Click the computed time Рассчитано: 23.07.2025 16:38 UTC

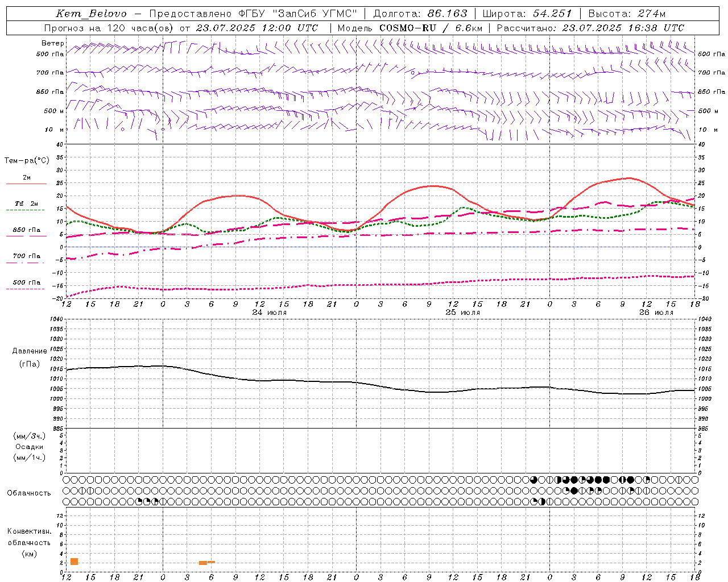pyautogui.click(x=590, y=28)
